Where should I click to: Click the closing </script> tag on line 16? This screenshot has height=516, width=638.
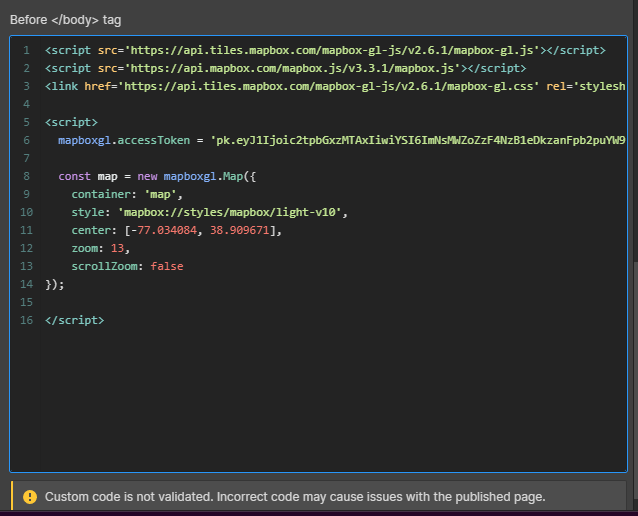click(x=75, y=320)
